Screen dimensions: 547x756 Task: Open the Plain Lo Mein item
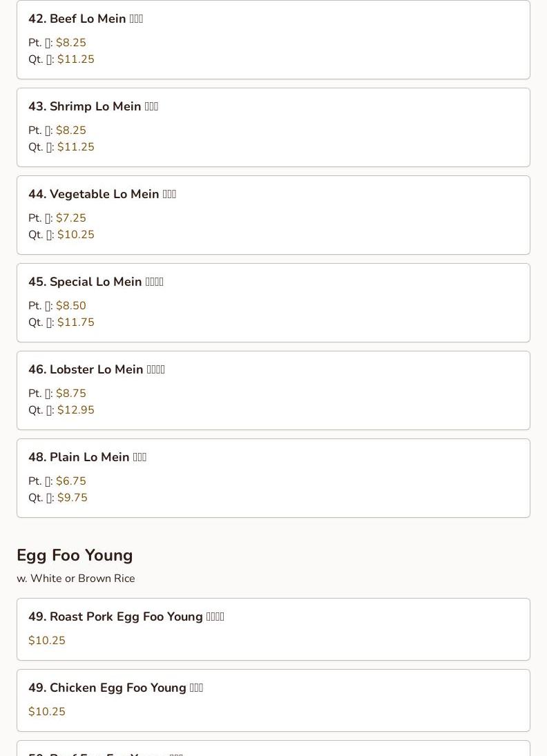(x=87, y=457)
